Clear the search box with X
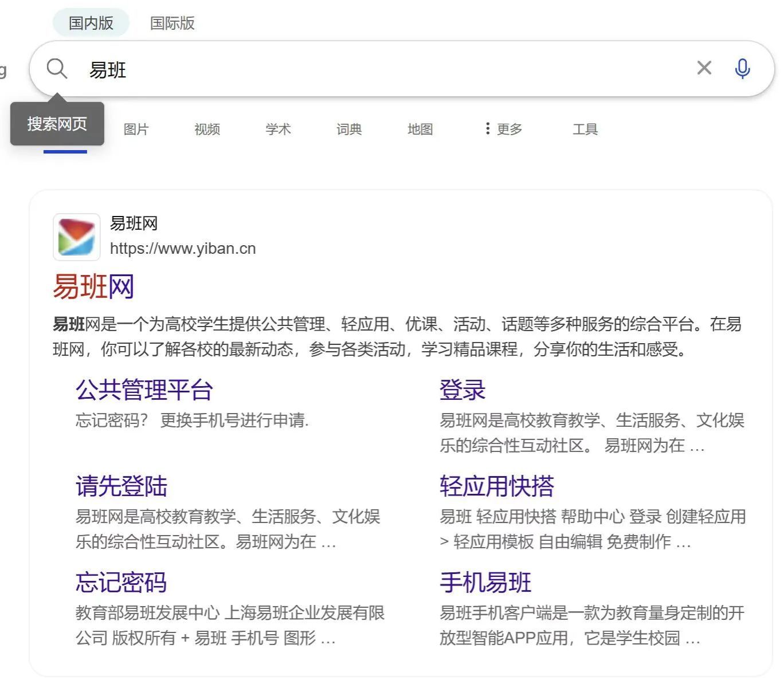The height and width of the screenshot is (684, 784). [x=704, y=68]
